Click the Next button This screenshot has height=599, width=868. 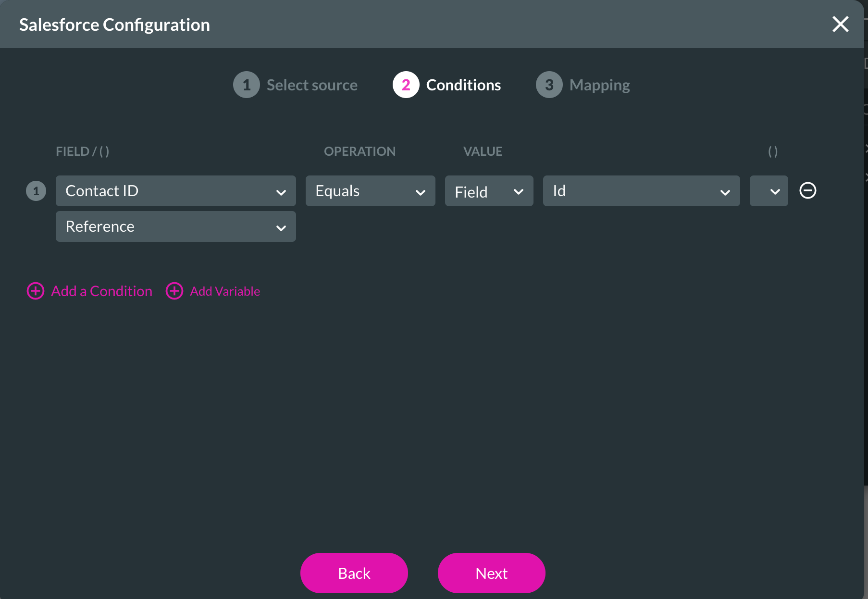click(x=492, y=573)
